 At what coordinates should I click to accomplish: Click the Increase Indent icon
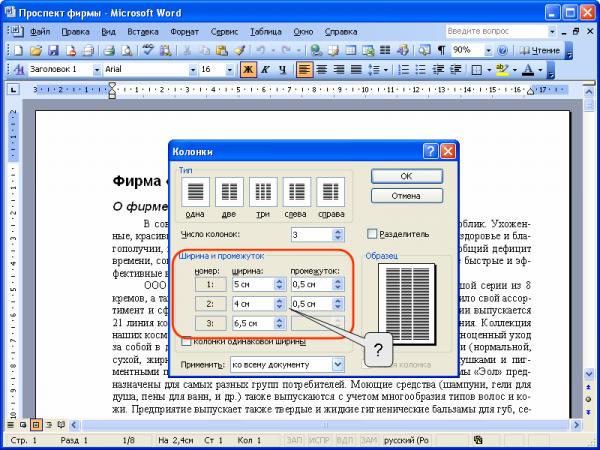point(455,70)
